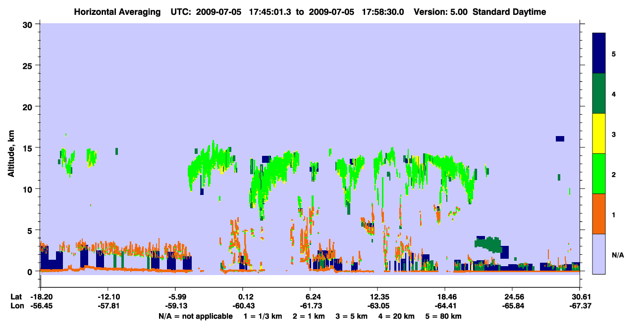Click the longitude value -65.84

pos(513,306)
